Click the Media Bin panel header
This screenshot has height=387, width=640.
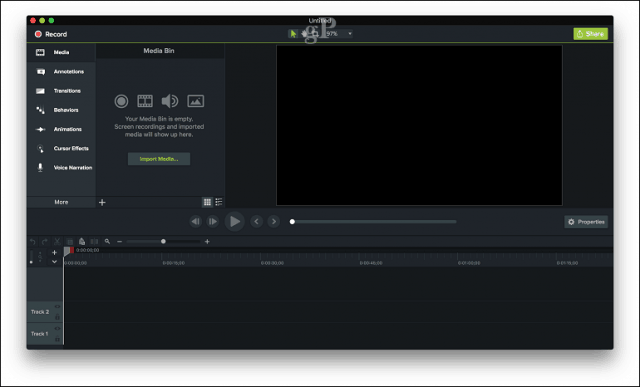[x=159, y=51]
